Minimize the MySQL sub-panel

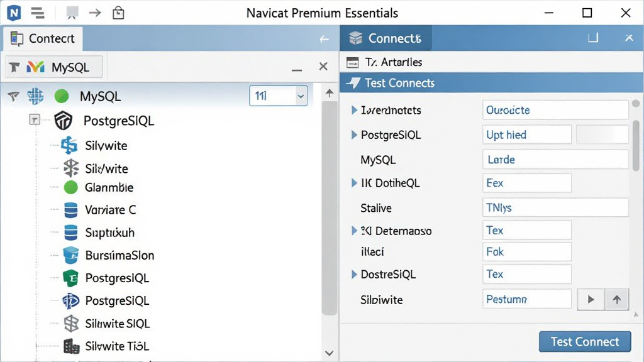pos(297,70)
